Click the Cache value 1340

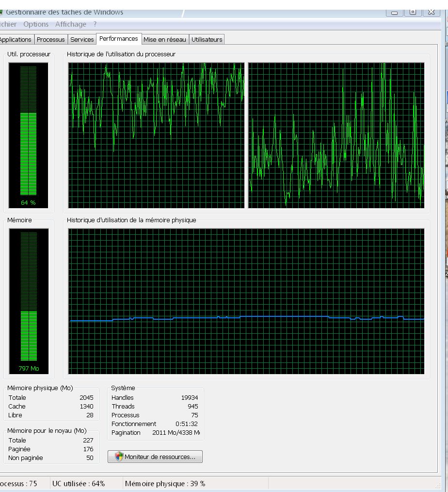[86, 406]
